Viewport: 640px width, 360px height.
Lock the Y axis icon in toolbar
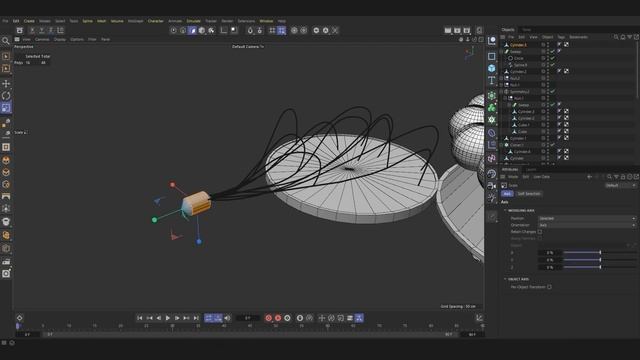(41, 30)
